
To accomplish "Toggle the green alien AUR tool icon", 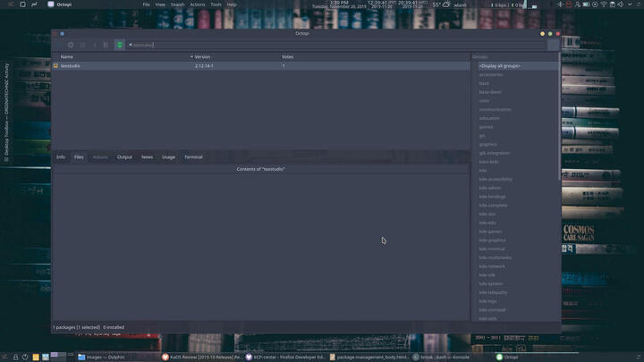I will pyautogui.click(x=119, y=45).
